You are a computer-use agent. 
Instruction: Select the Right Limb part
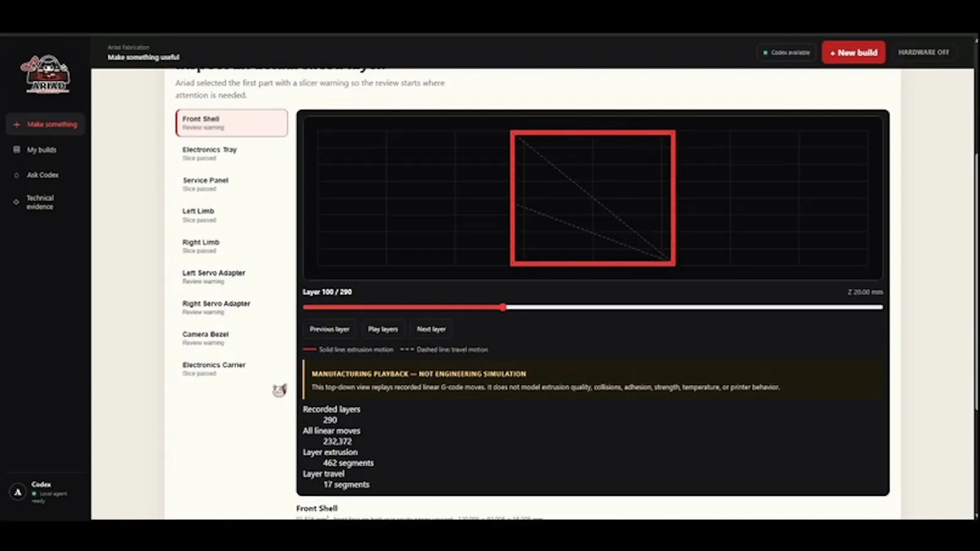[232, 246]
